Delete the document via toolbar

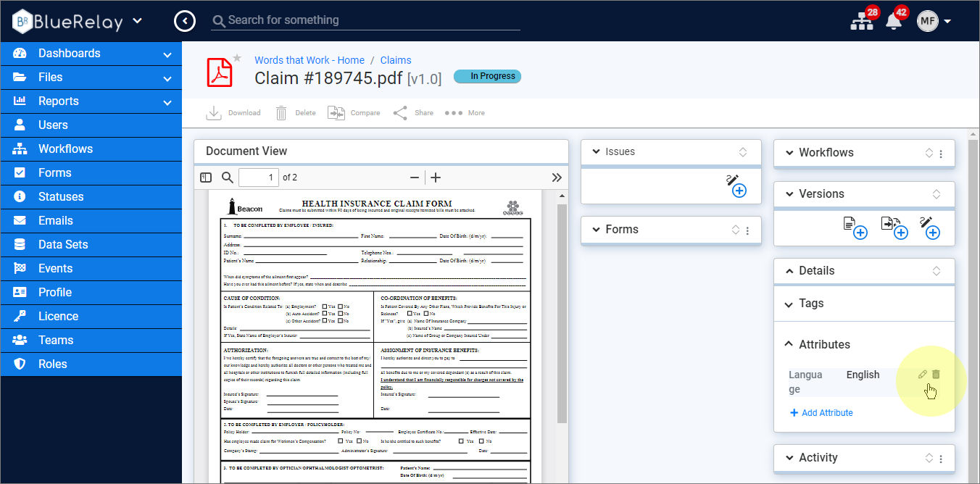(296, 113)
